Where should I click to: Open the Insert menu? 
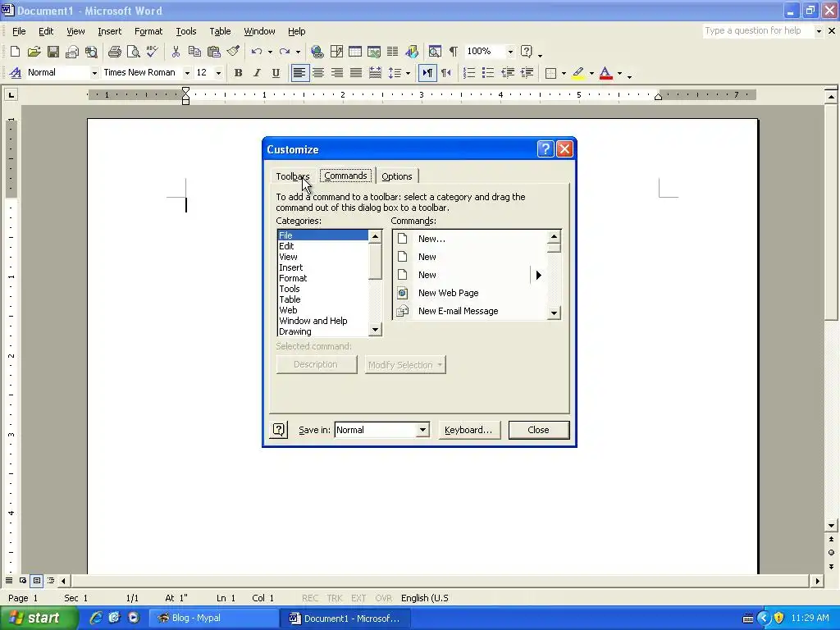pyautogui.click(x=109, y=31)
